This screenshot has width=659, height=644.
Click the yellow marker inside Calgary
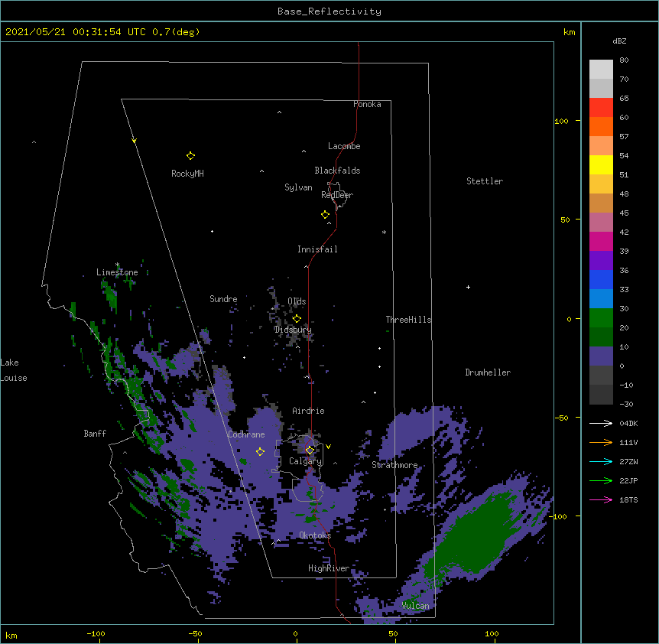tap(310, 450)
